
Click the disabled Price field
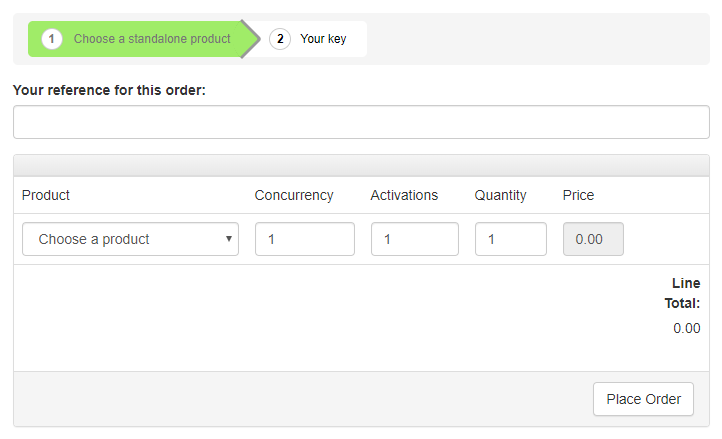point(593,239)
